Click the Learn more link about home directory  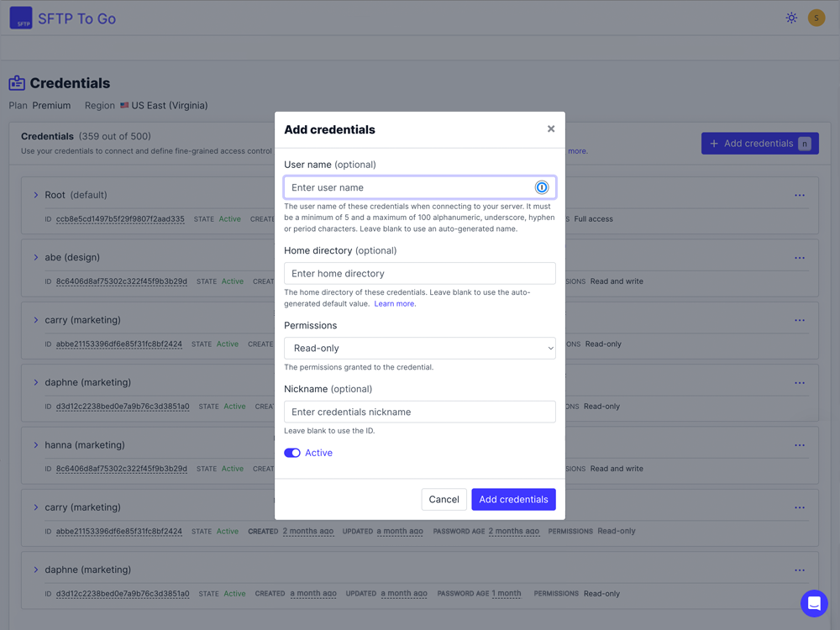(x=394, y=303)
